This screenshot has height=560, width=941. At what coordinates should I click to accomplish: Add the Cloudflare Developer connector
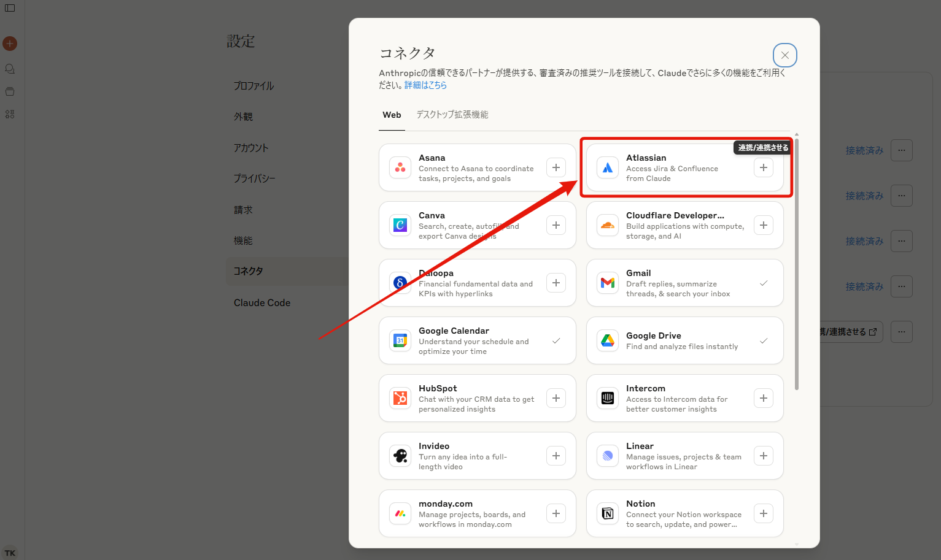point(764,225)
